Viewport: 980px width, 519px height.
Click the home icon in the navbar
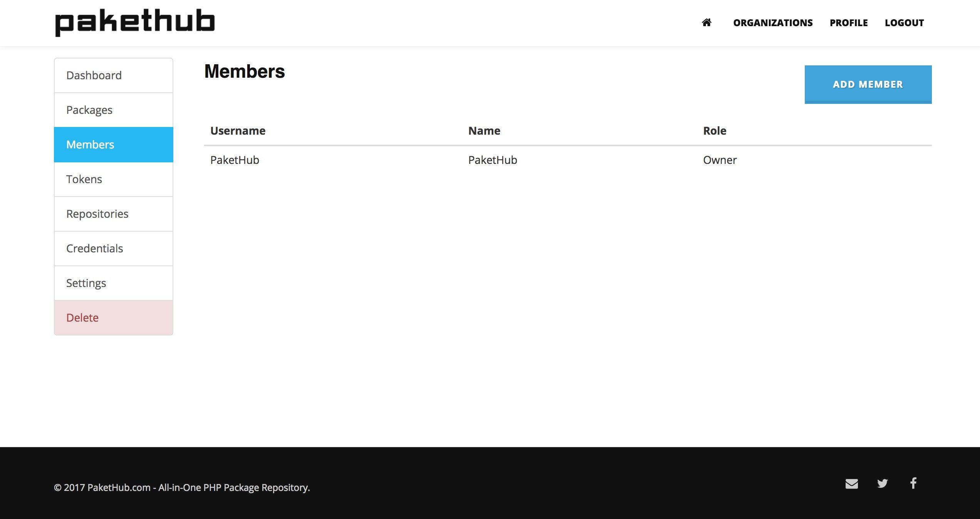[706, 23]
